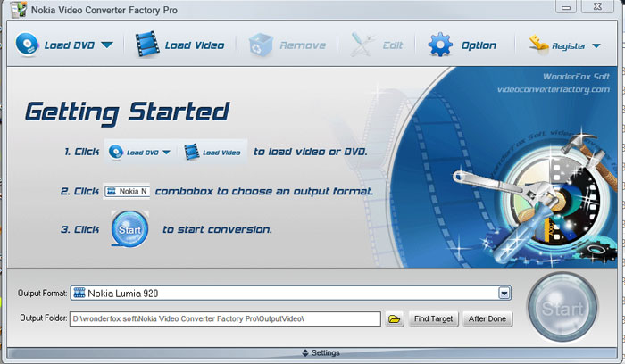Open the Option gear icon
The width and height of the screenshot is (625, 364).
pos(440,44)
